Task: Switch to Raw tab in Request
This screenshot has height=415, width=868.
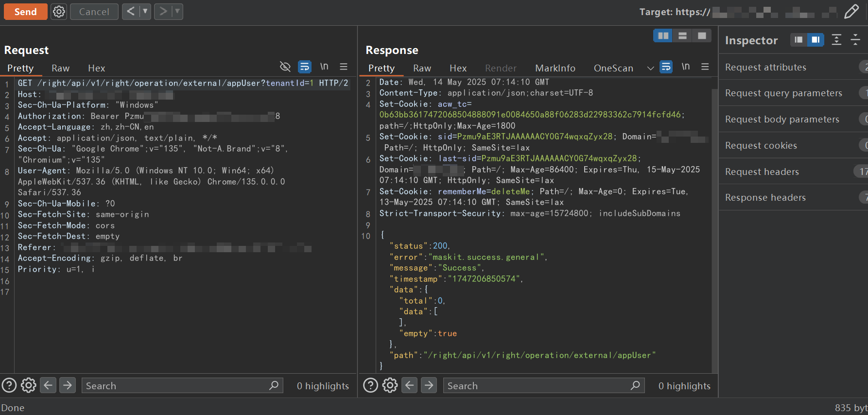Action: tap(61, 69)
